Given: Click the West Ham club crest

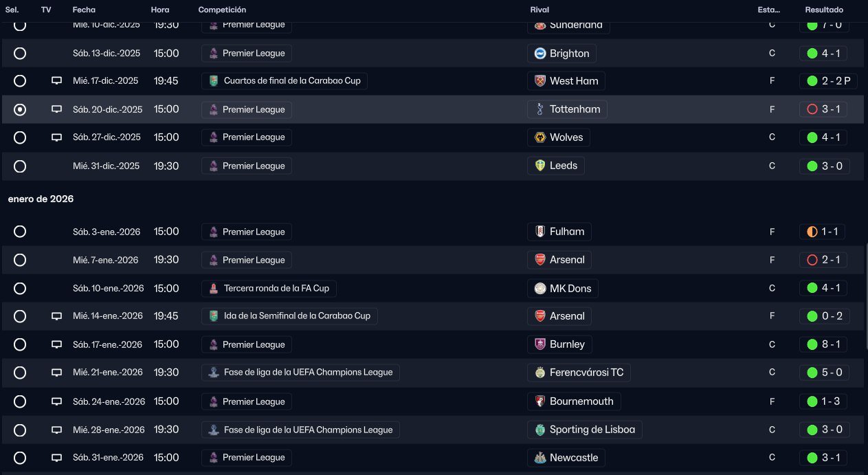Looking at the screenshot, I should (x=540, y=81).
